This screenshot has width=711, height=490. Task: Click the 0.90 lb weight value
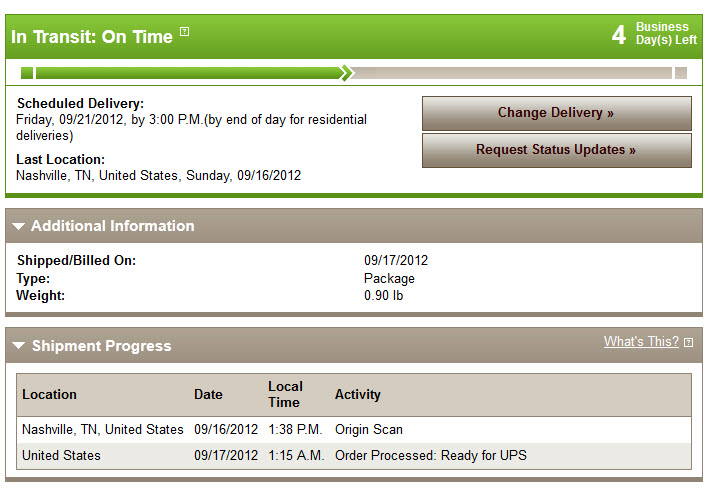point(384,296)
